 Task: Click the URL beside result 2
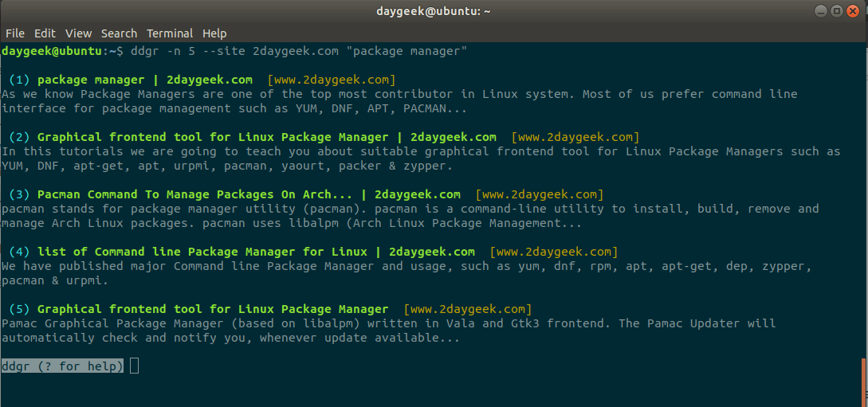point(575,137)
